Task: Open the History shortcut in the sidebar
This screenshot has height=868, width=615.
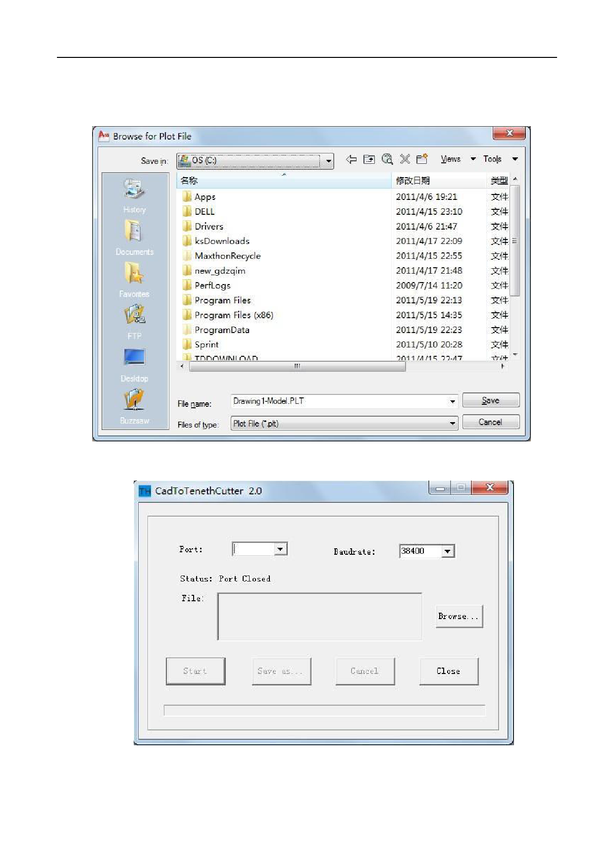Action: [134, 194]
